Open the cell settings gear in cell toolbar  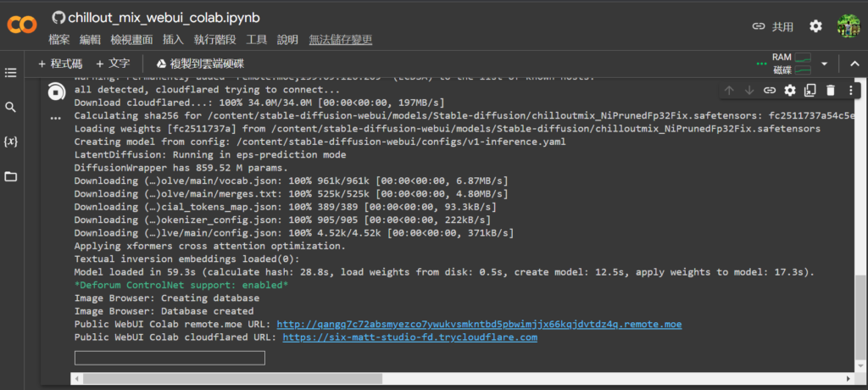point(790,90)
